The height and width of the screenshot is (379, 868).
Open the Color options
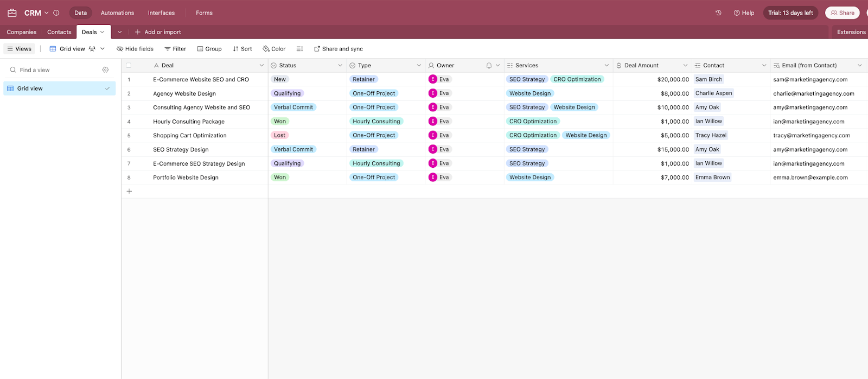tap(274, 49)
